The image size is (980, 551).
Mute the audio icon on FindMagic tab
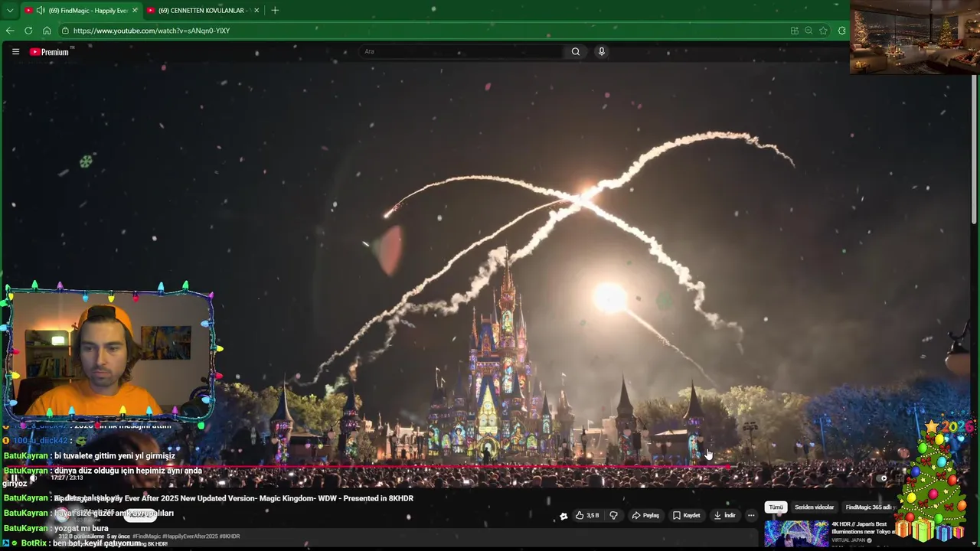tap(40, 10)
